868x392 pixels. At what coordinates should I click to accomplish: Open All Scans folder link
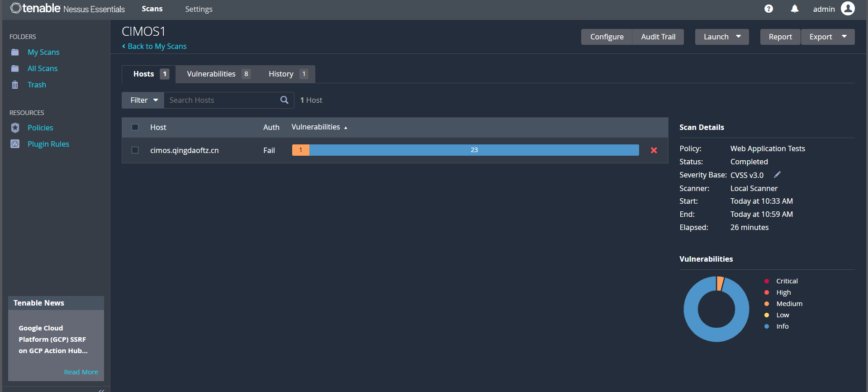[x=43, y=68]
